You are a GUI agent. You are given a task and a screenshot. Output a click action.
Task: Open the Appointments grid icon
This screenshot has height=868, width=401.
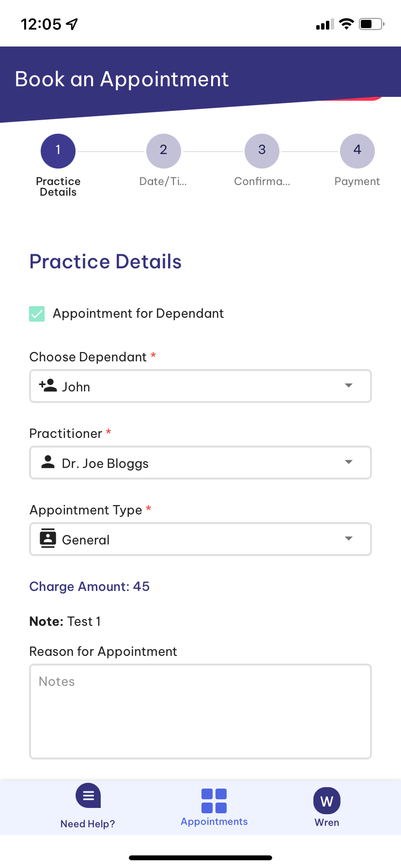214,801
